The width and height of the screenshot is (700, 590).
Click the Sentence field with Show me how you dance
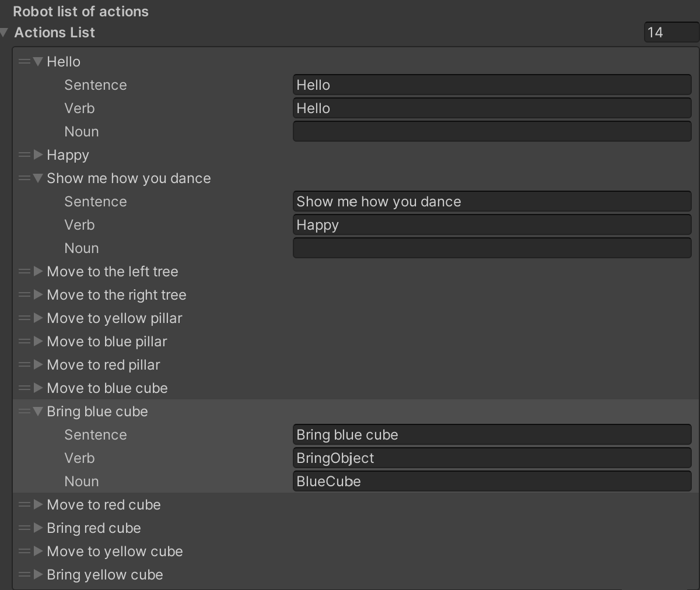click(491, 201)
